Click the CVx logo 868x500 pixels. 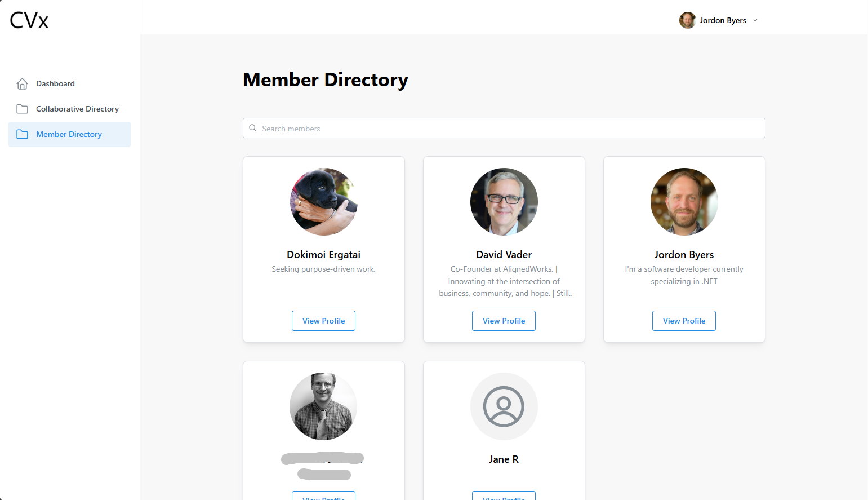[x=28, y=20]
